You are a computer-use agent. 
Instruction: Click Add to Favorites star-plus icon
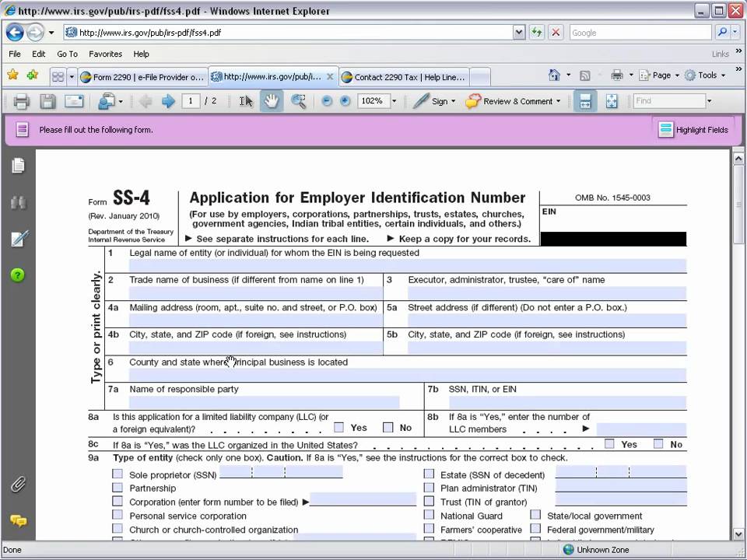33,75
